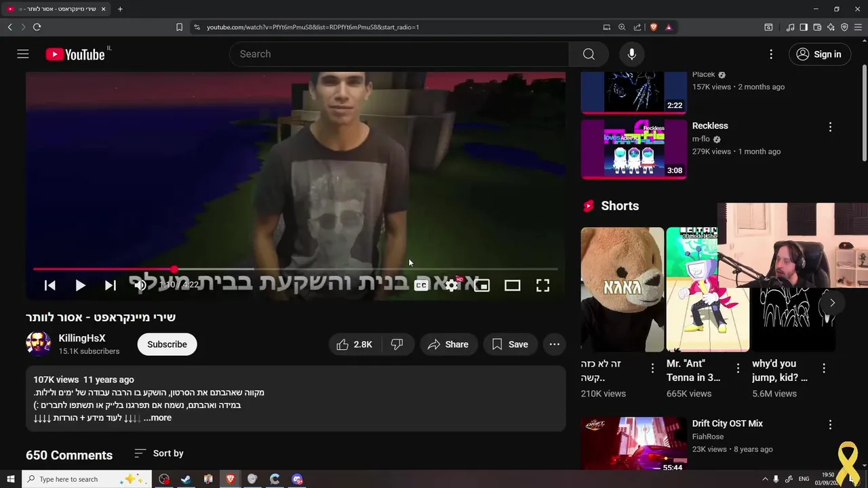
Task: Open the Windows Start menu
Action: (10, 479)
